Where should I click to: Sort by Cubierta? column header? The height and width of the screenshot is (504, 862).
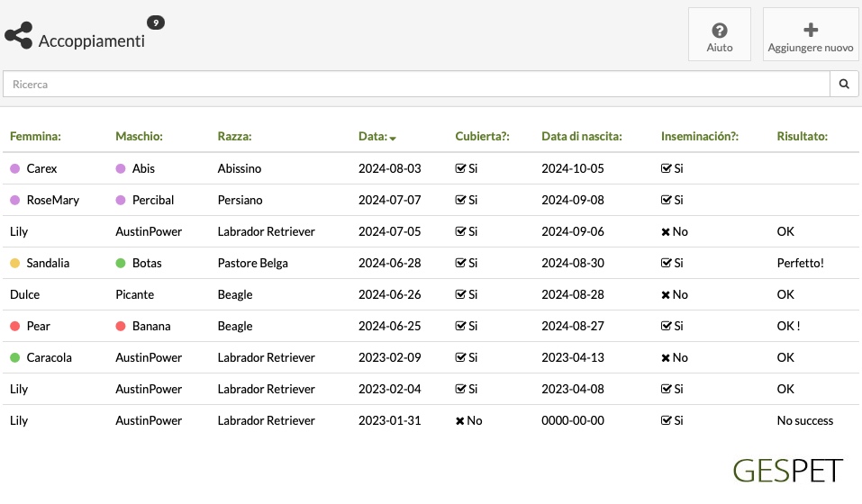pyautogui.click(x=482, y=136)
